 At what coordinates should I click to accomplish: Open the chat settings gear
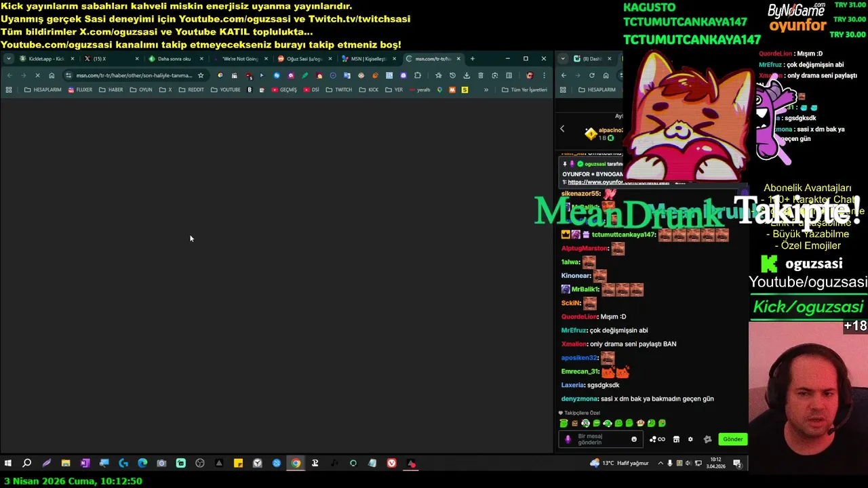click(691, 439)
